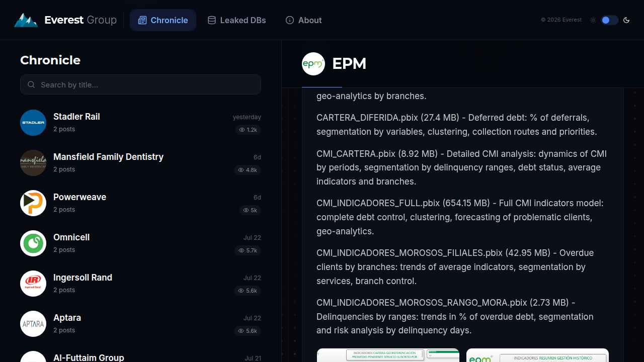
Task: Open the Chronicle tab
Action: (x=163, y=20)
